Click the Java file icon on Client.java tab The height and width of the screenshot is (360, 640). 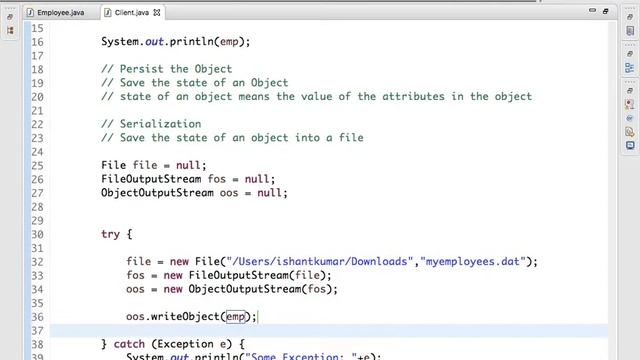108,13
